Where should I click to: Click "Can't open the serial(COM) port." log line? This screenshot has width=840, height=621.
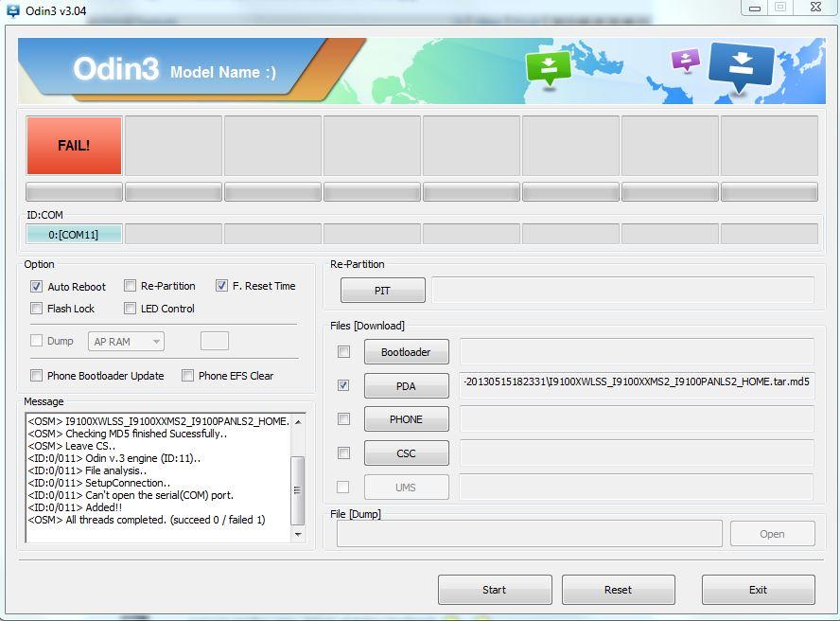point(131,495)
